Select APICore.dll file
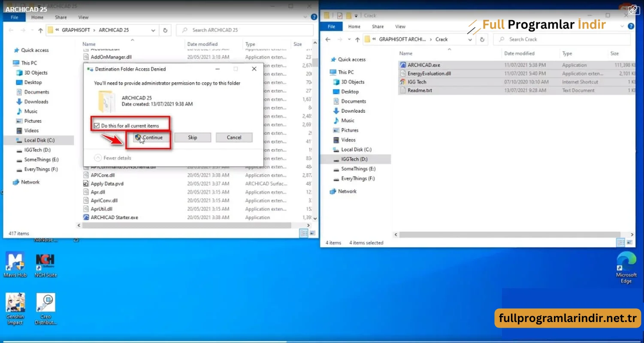 (x=102, y=175)
